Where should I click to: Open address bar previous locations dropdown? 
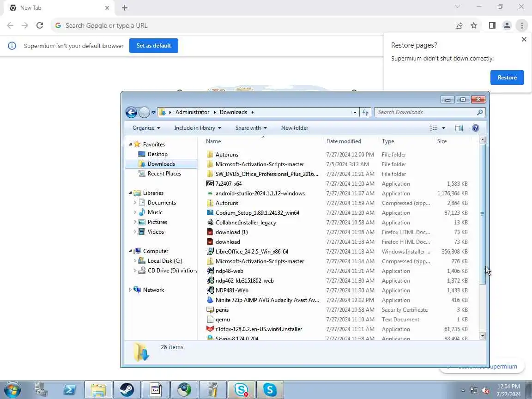pyautogui.click(x=355, y=112)
